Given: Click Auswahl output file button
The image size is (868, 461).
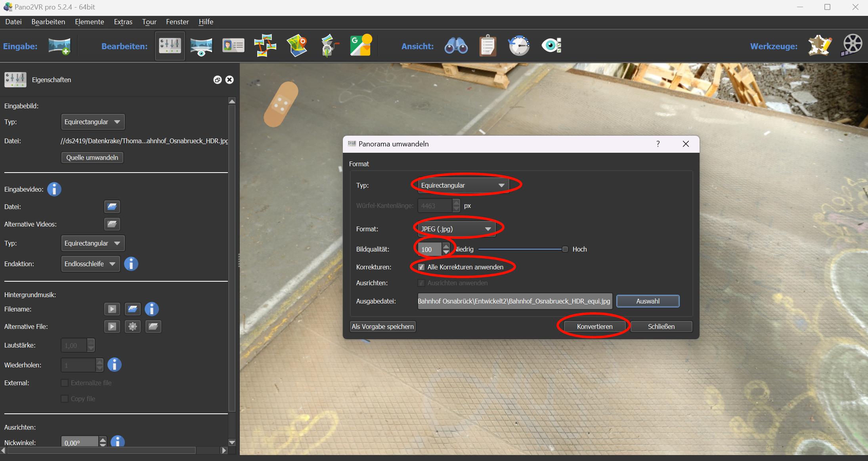Looking at the screenshot, I should click(648, 301).
